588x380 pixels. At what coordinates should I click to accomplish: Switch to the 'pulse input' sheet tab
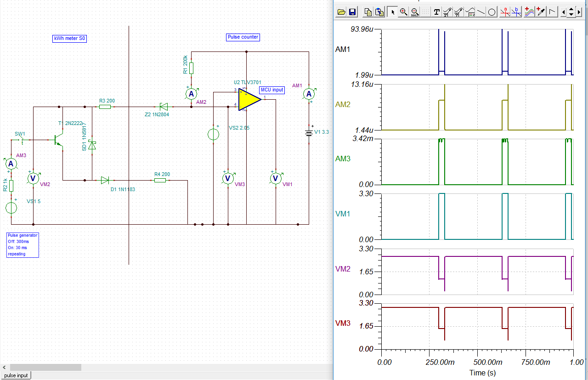tap(16, 375)
